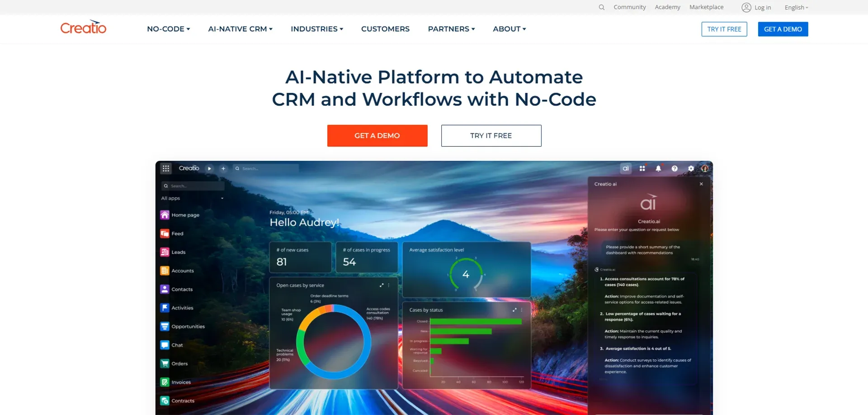868x415 pixels.
Task: Click the Log in link
Action: pos(763,8)
